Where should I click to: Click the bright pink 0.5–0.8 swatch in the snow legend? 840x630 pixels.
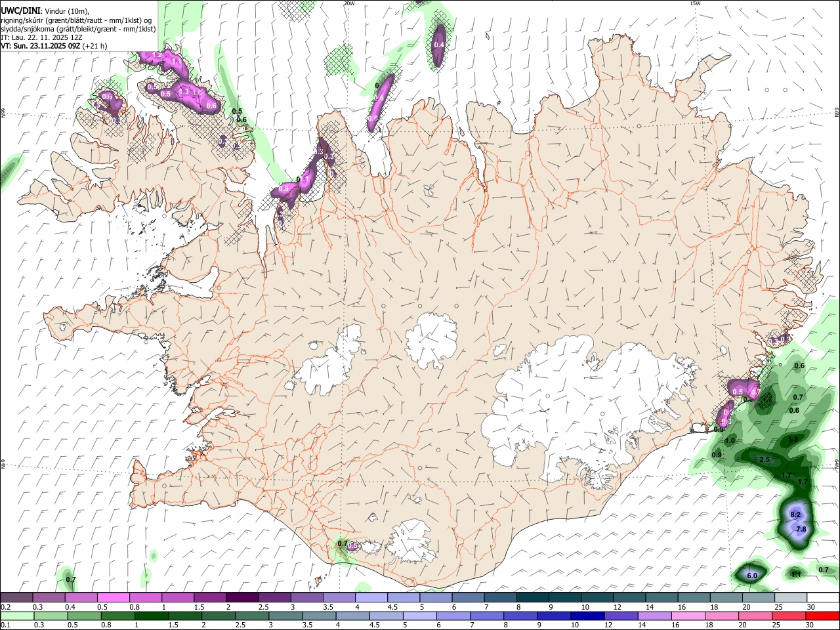113,598
